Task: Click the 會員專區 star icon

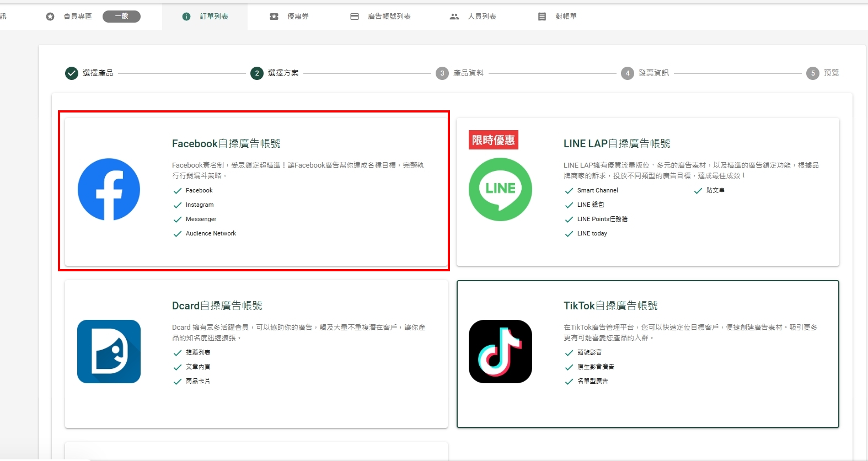Action: [x=50, y=17]
